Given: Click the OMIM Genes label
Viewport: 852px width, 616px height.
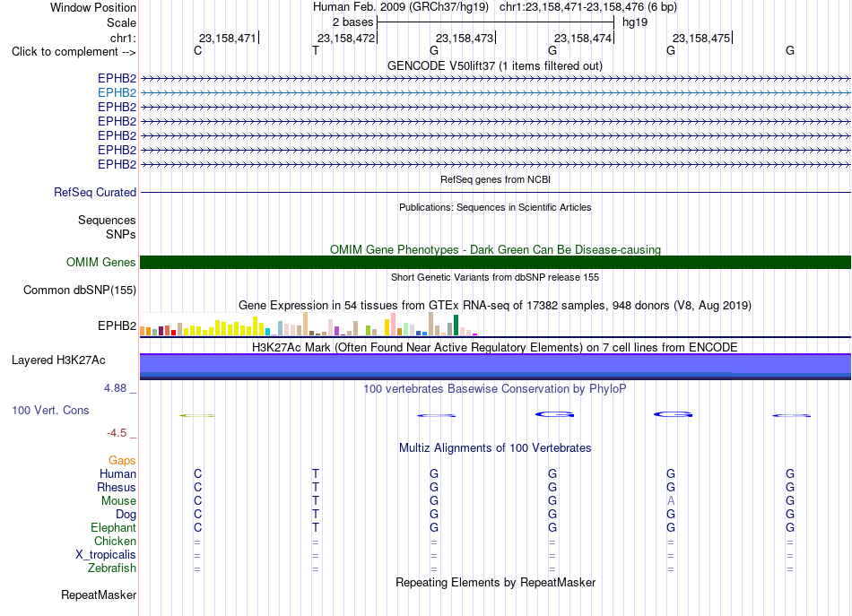Looking at the screenshot, I should click(x=101, y=263).
